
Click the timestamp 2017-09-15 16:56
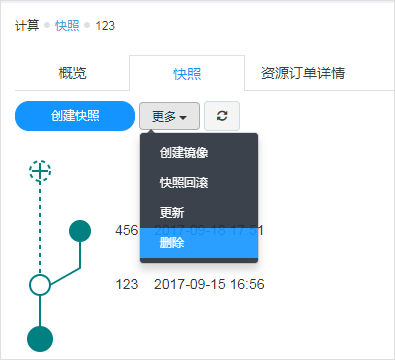click(209, 284)
